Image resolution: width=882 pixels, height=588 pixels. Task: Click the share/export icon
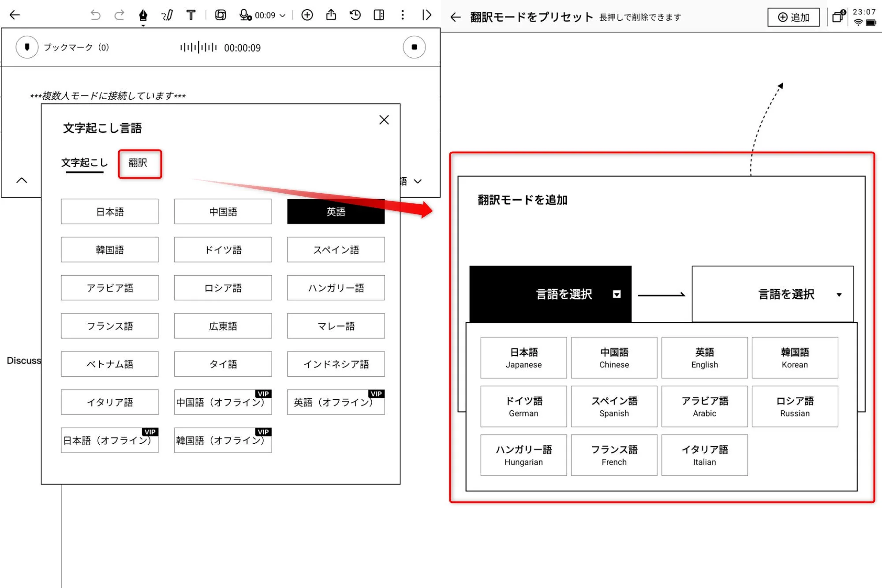tap(331, 15)
